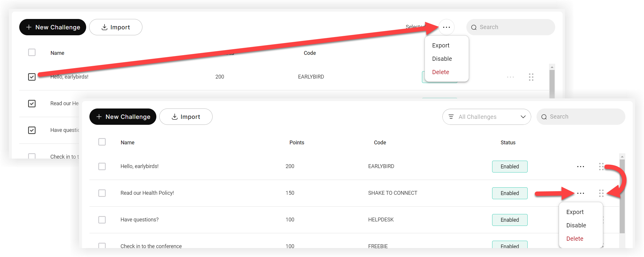Click 'Check in to the conference' name

151,246
